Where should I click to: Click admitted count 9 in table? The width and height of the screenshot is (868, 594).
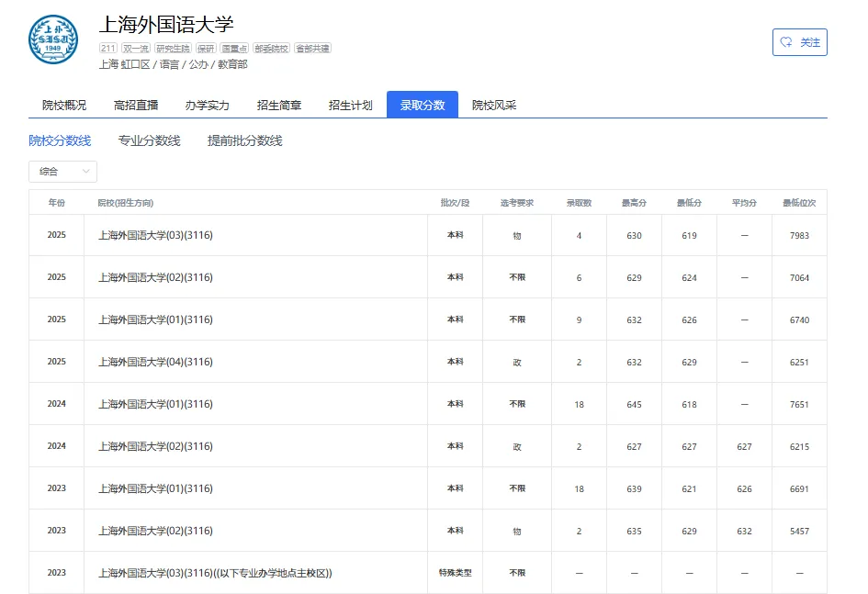pyautogui.click(x=579, y=319)
